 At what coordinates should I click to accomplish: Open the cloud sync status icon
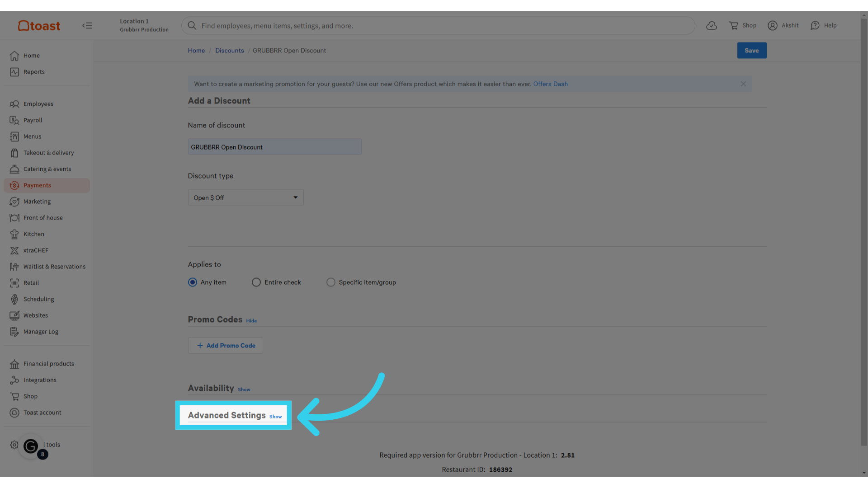[x=712, y=26]
